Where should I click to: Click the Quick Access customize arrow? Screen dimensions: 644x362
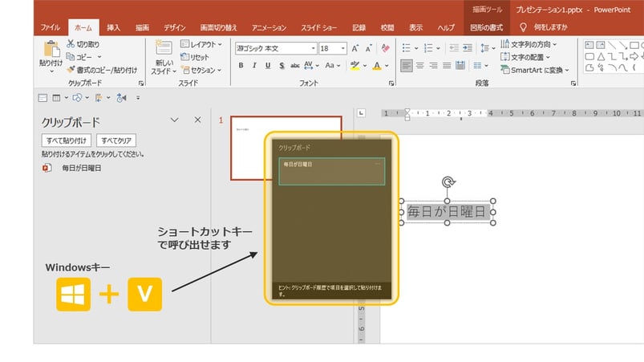tap(138, 98)
